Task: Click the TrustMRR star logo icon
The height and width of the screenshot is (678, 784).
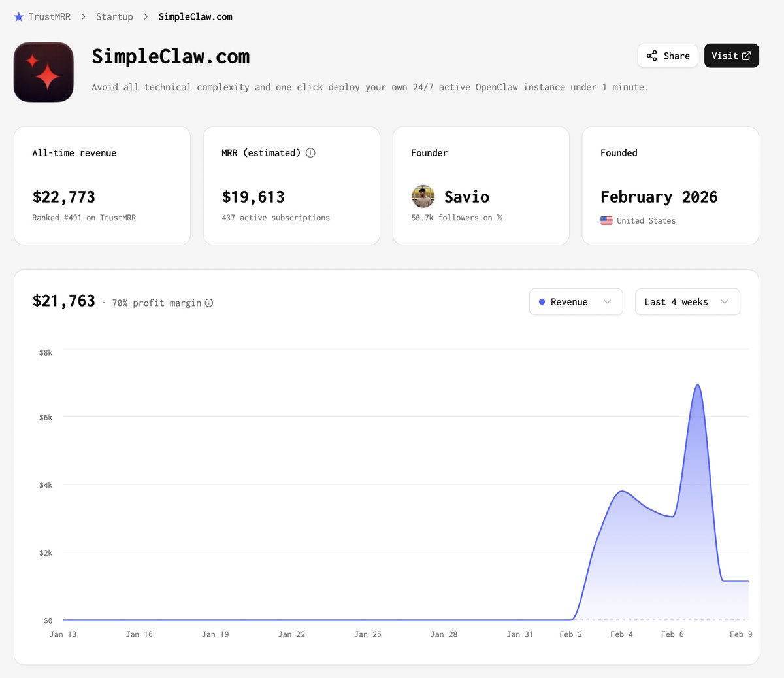Action: (x=18, y=17)
